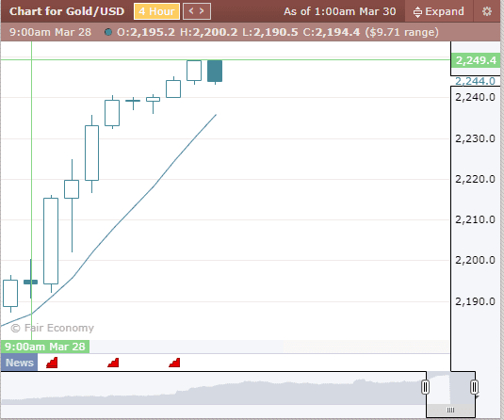Image resolution: width=504 pixels, height=420 pixels.
Task: Click the 2,249.4 green price label
Action: (x=476, y=60)
